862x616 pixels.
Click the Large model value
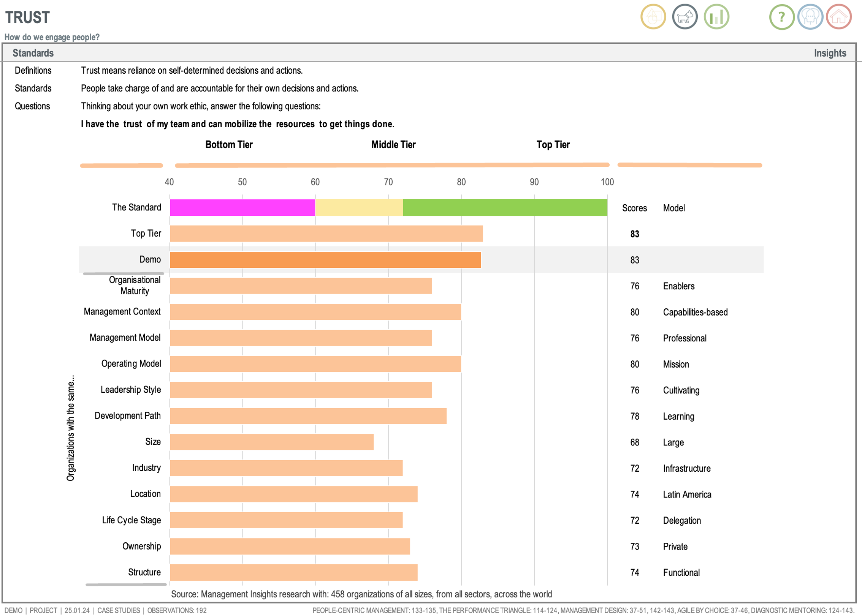click(x=673, y=442)
